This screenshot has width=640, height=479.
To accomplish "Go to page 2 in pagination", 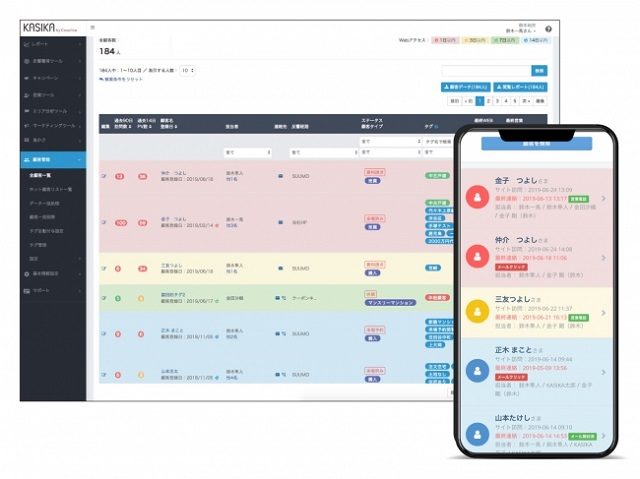I will [x=491, y=101].
